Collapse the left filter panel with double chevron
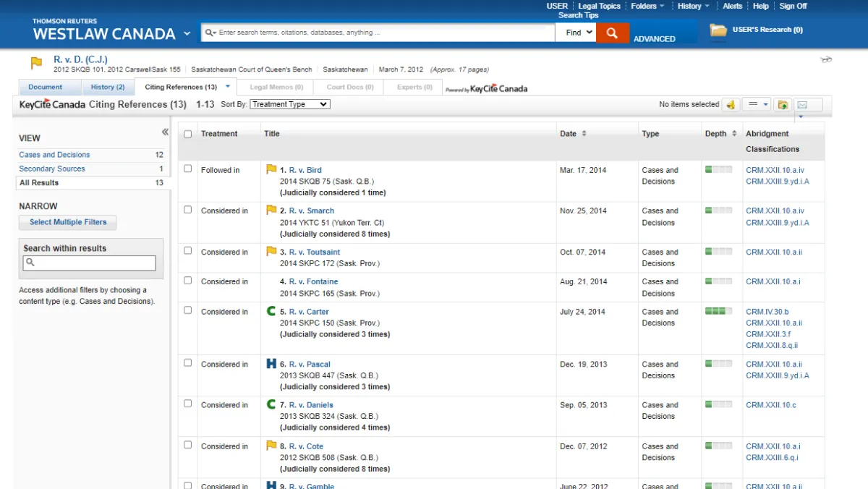The image size is (868, 489). [x=165, y=132]
